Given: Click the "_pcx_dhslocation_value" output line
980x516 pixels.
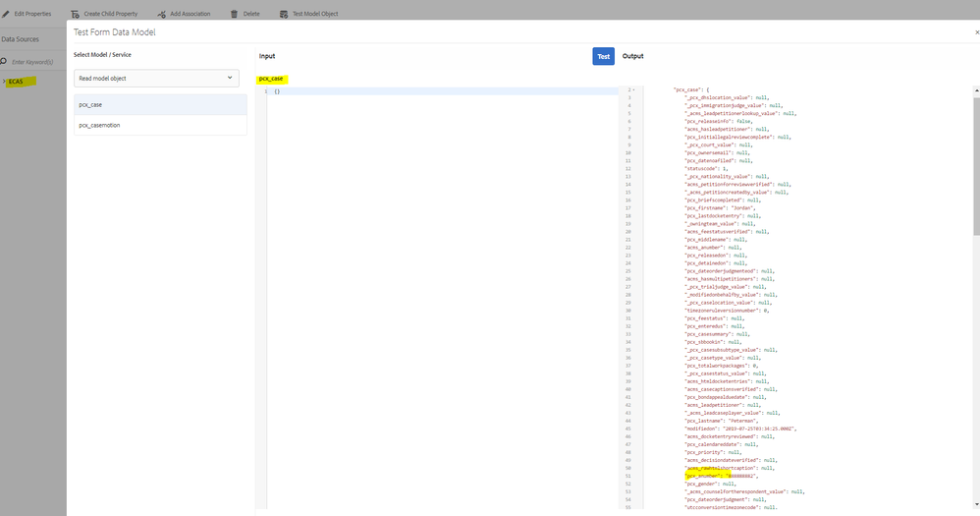Looking at the screenshot, I should point(727,97).
